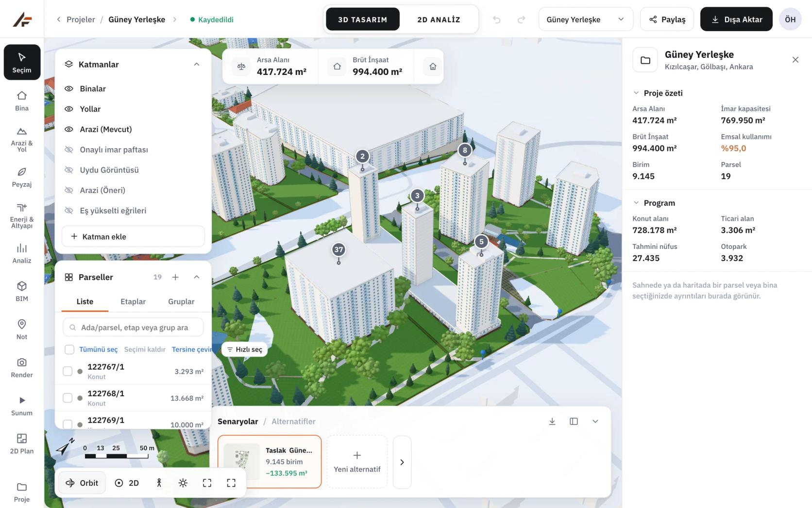
Task: Collapse the Parseller panel
Action: (x=197, y=277)
